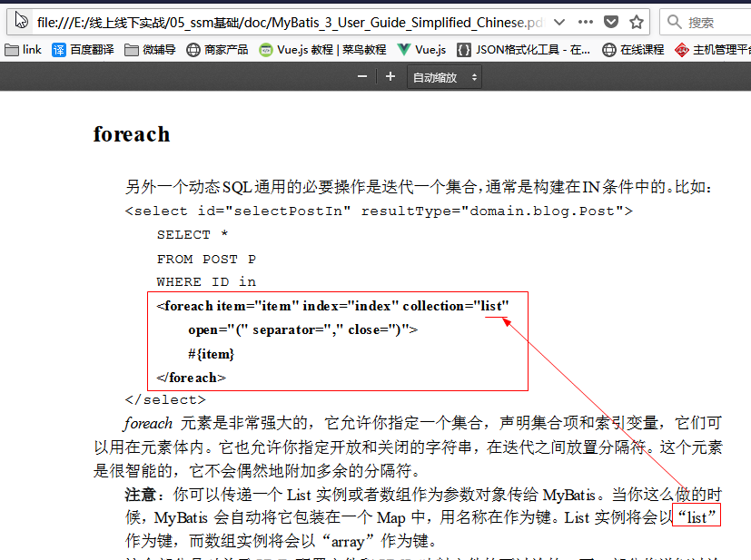Click the code line WHERE ID in
This screenshot has height=560, width=751.
206,281
